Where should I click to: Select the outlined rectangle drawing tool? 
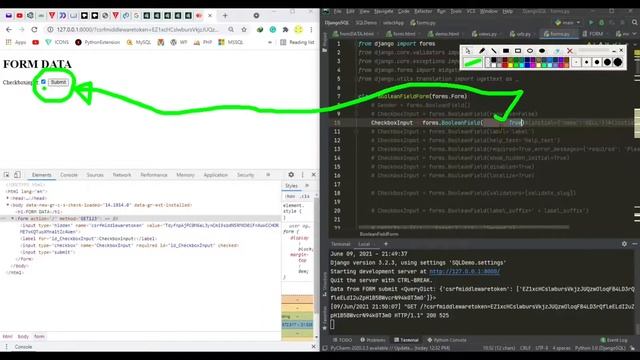tap(518, 51)
